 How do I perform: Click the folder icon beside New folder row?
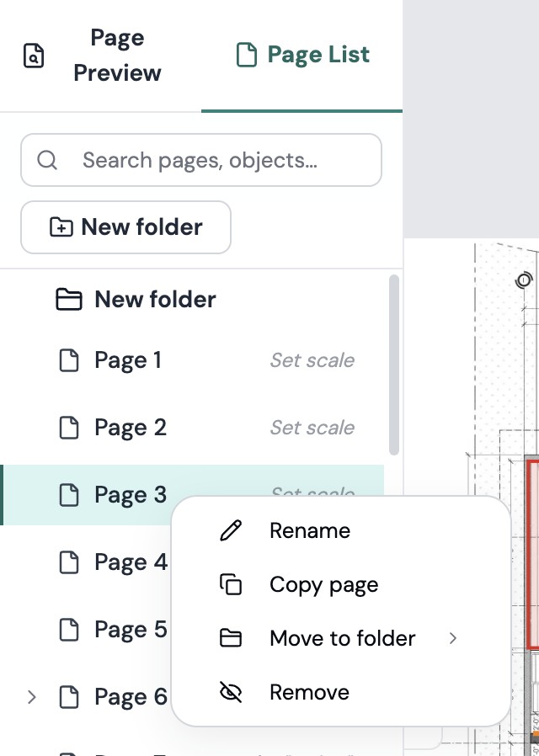(x=69, y=300)
